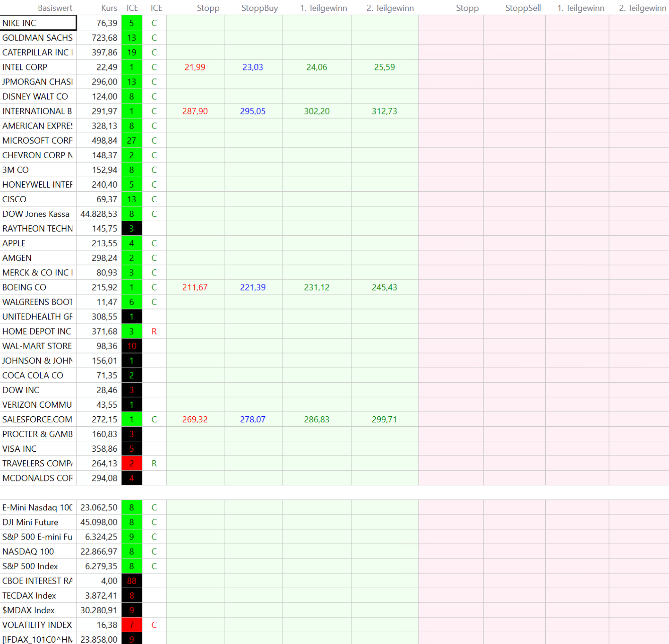The width and height of the screenshot is (669, 644).
Task: Click the Kurs column header
Action: (109, 8)
